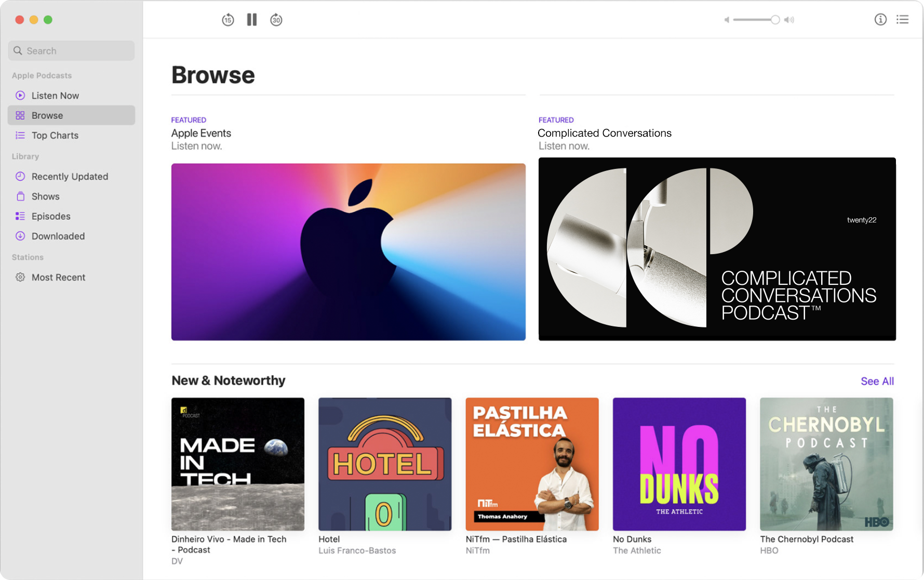
Task: Click NiTfm — Pastilha Elástica title
Action: 516,539
